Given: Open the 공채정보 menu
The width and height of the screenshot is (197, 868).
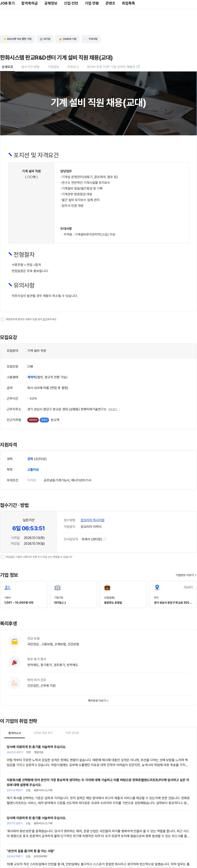Looking at the screenshot, I should click(51, 3).
